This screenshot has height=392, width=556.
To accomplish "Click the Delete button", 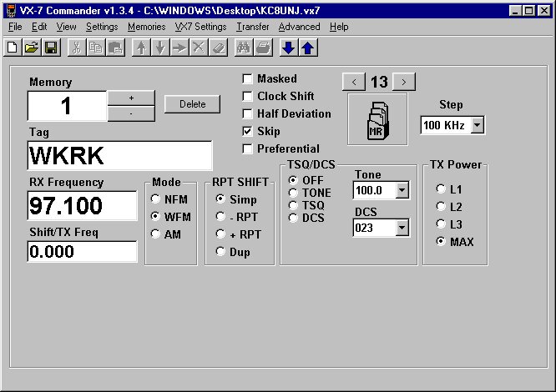I will click(x=192, y=104).
